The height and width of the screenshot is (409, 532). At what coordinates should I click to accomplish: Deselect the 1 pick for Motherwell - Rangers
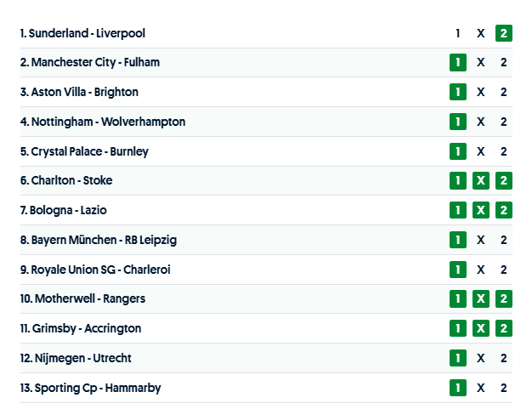coord(458,298)
